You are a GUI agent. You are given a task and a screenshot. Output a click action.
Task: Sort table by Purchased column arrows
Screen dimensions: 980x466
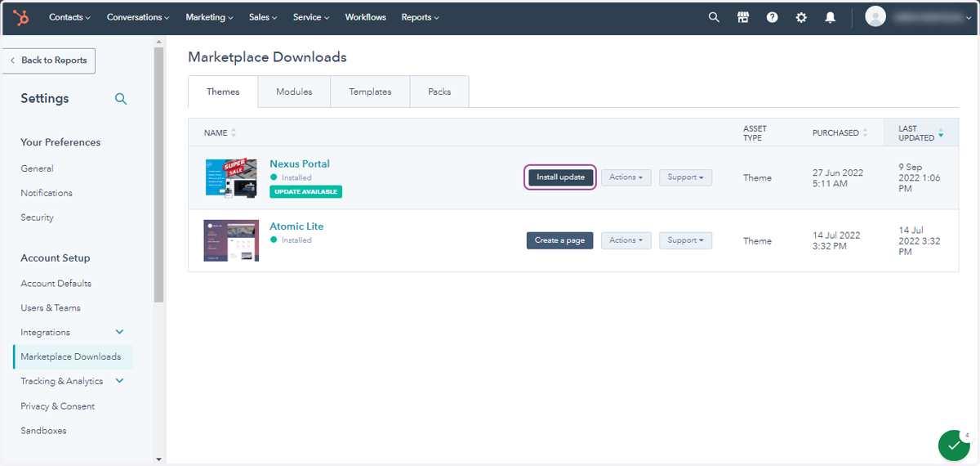click(866, 132)
